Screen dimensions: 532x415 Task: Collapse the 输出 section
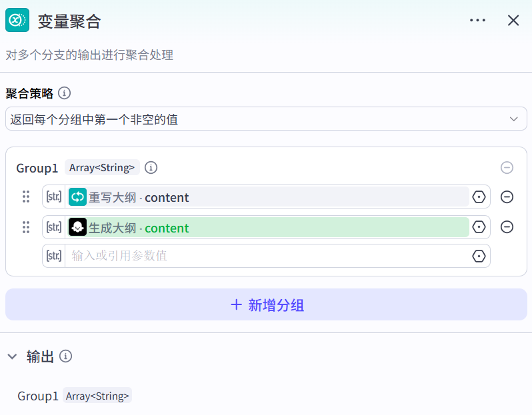coord(12,356)
